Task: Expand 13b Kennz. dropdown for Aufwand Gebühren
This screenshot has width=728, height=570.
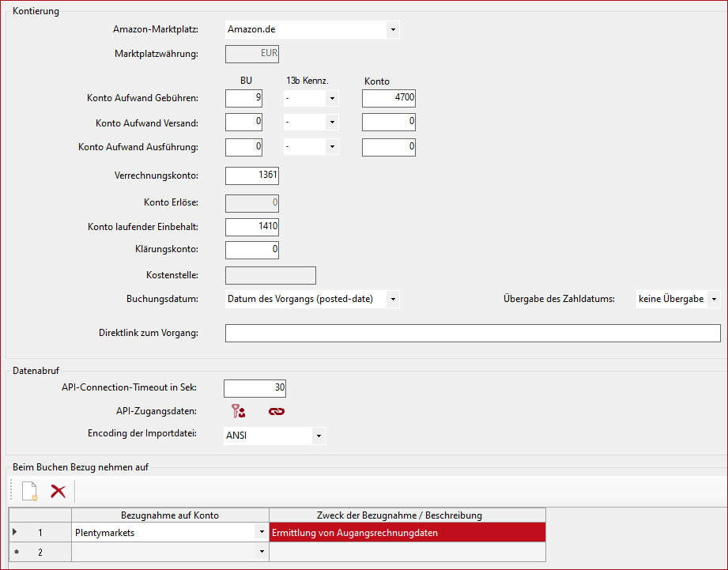Action: click(x=332, y=99)
